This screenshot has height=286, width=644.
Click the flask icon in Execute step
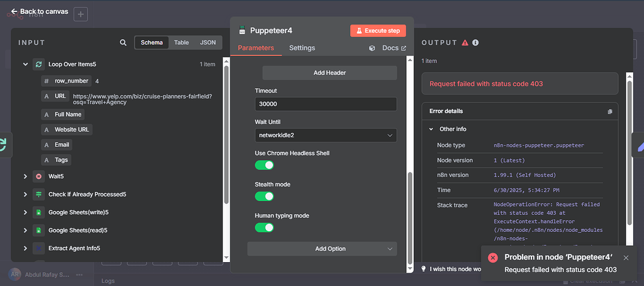358,31
